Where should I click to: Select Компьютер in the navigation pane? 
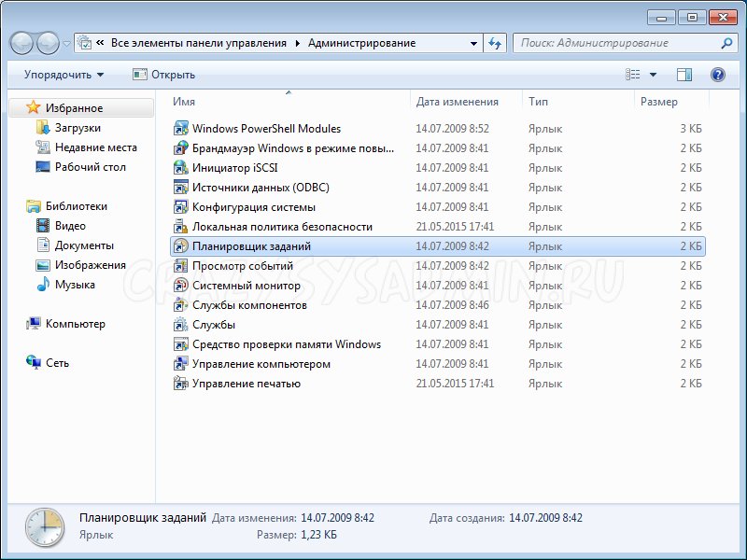76,324
